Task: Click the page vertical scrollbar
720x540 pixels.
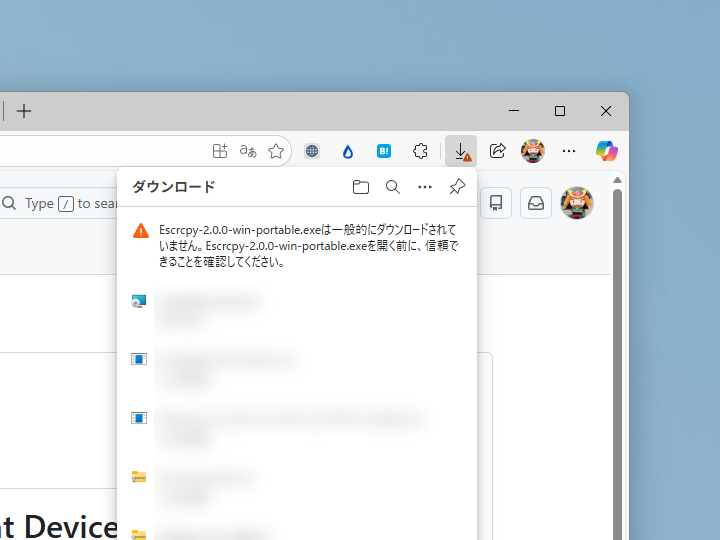Action: (617, 363)
